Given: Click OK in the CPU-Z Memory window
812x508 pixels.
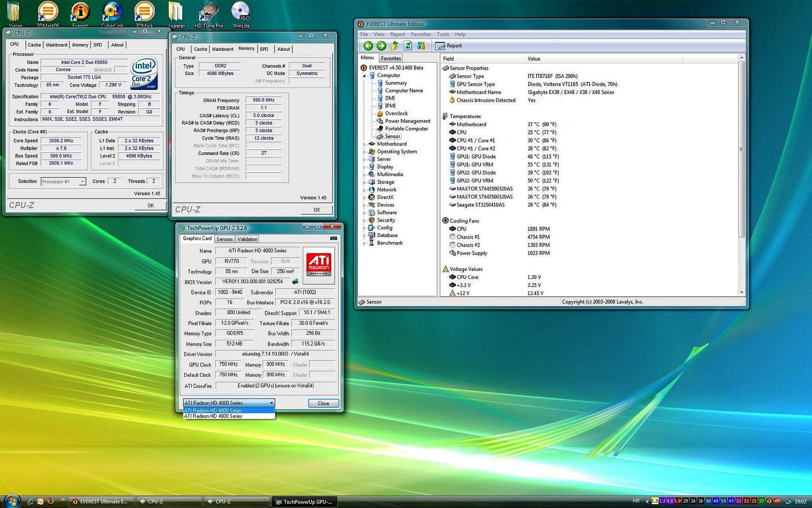Looking at the screenshot, I should 317,210.
